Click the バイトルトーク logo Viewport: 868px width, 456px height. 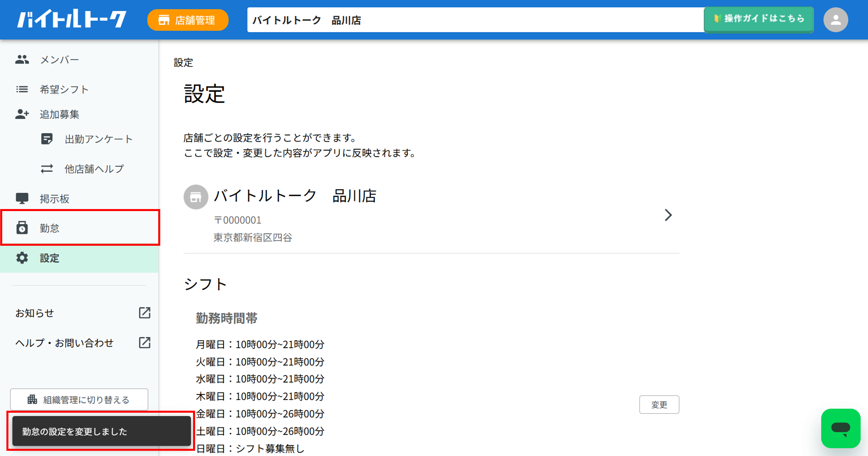coord(72,19)
